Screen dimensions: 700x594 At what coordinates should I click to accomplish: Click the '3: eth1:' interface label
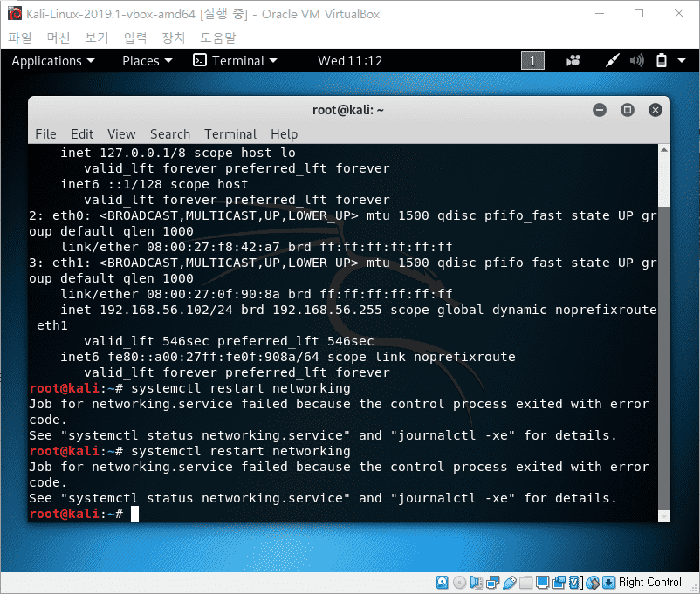click(x=59, y=263)
